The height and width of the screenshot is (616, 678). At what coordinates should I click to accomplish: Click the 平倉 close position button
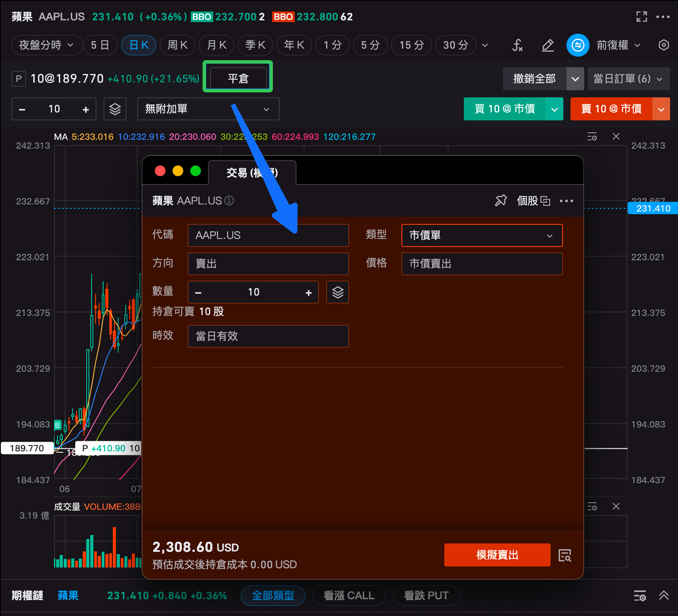tap(238, 78)
